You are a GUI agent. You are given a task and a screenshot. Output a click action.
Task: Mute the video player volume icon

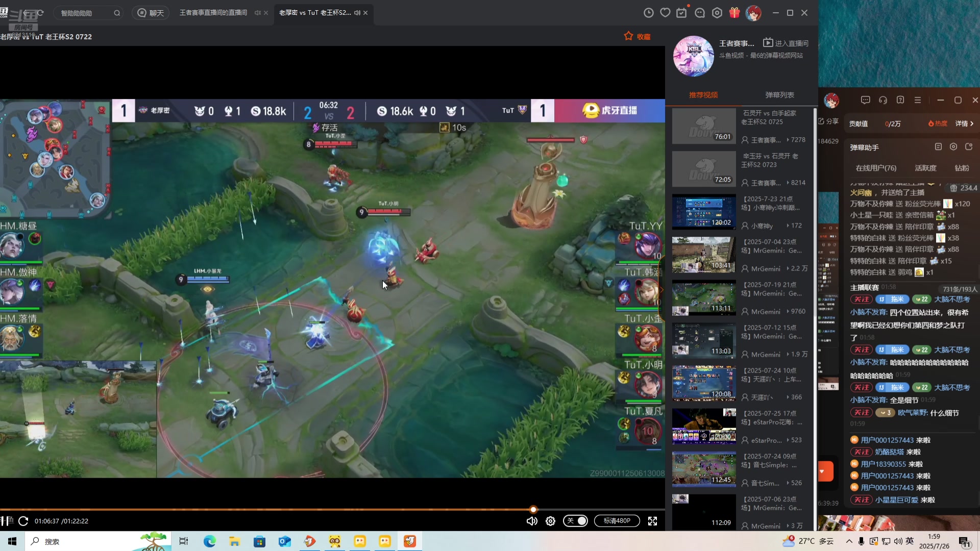[x=532, y=521]
